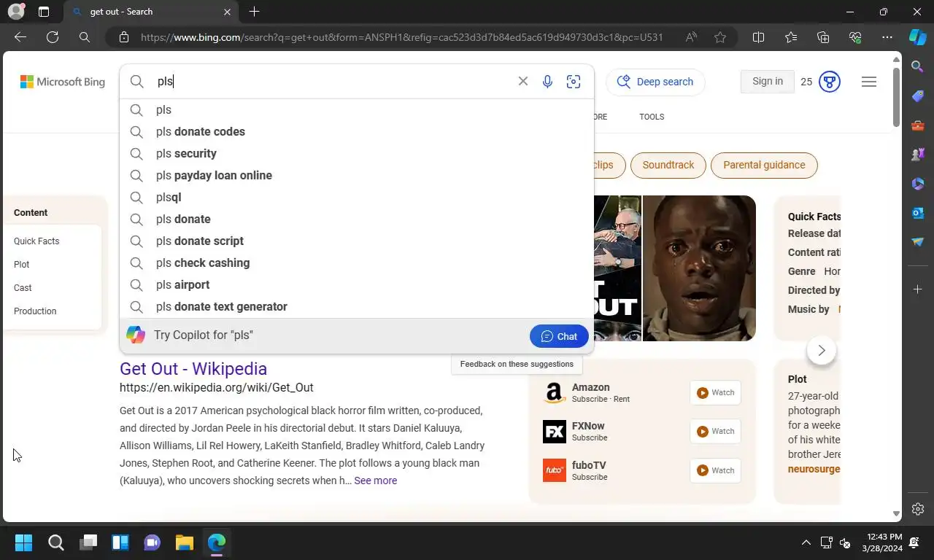Viewport: 934px width, 560px height.
Task: Click the See more link
Action: [x=376, y=481]
